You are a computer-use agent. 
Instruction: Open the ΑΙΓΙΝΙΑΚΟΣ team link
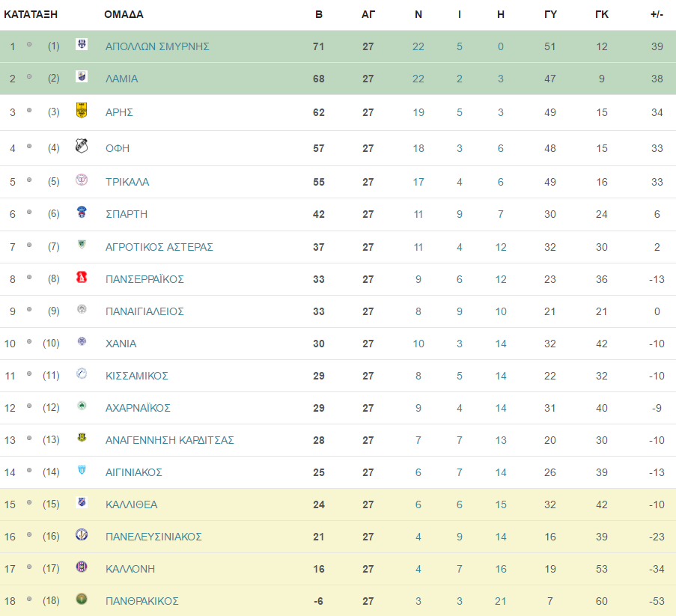coord(134,472)
